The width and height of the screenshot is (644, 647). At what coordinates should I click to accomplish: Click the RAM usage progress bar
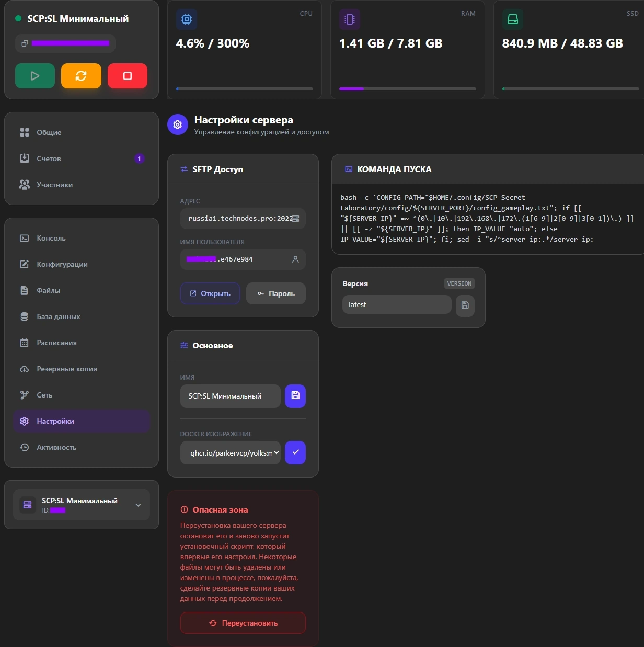[408, 89]
